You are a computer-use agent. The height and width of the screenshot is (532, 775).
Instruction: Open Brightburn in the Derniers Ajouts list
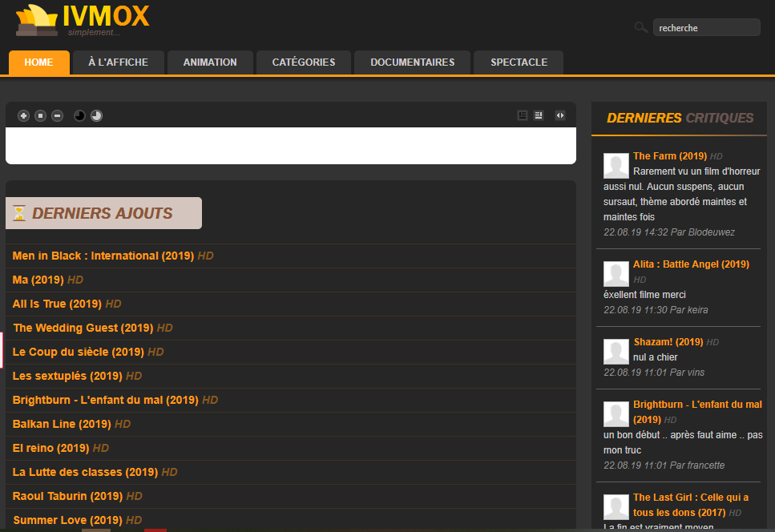tap(105, 400)
